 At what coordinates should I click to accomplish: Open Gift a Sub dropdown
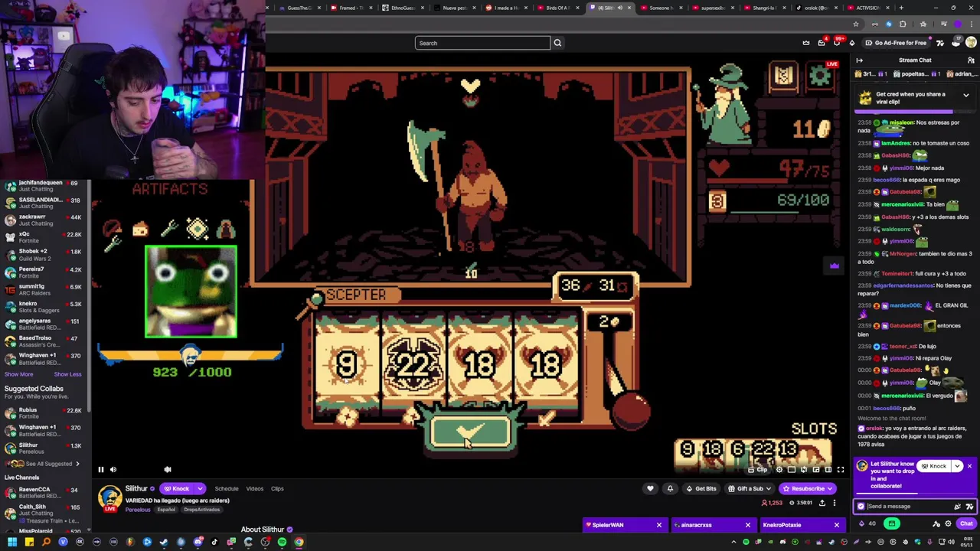point(749,488)
